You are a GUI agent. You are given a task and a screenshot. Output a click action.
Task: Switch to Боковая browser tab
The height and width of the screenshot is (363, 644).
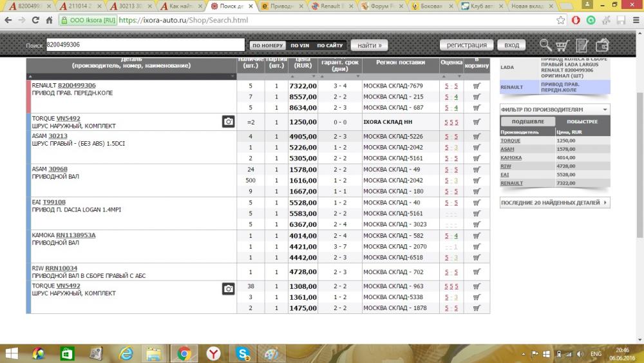coord(431,6)
